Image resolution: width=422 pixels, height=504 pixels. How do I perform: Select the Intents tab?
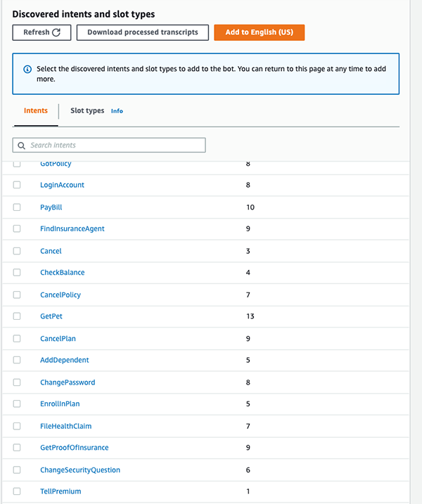36,110
